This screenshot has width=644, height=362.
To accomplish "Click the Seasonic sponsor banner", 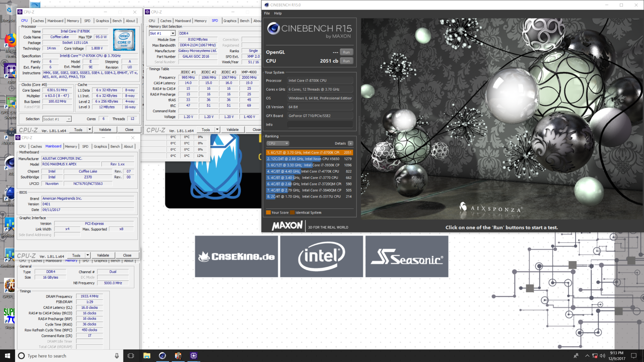I will point(407,256).
